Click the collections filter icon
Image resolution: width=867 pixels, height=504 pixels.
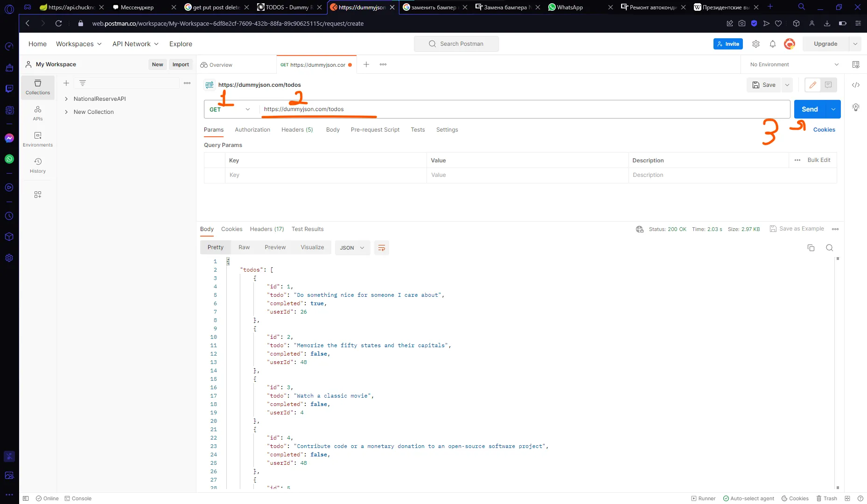point(83,83)
